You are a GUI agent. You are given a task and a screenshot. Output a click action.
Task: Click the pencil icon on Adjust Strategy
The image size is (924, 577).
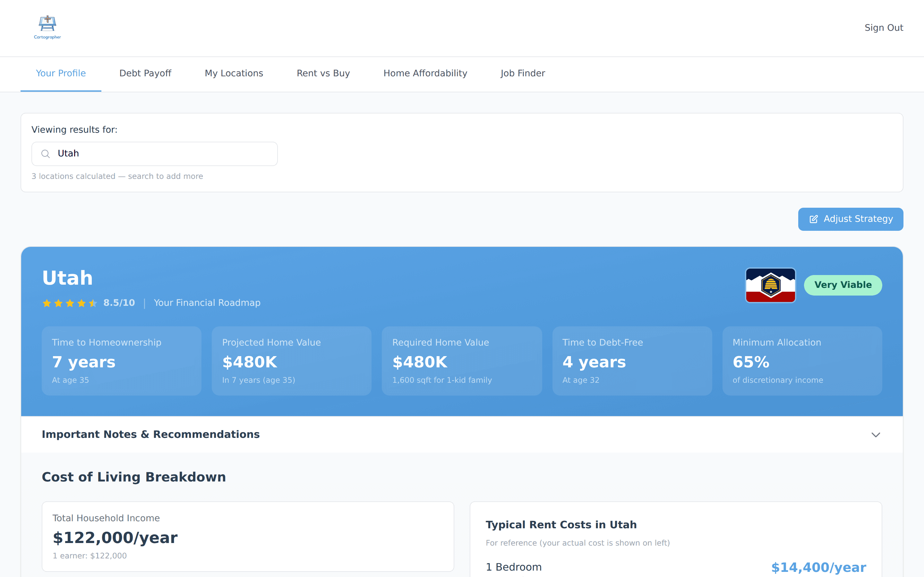814,219
